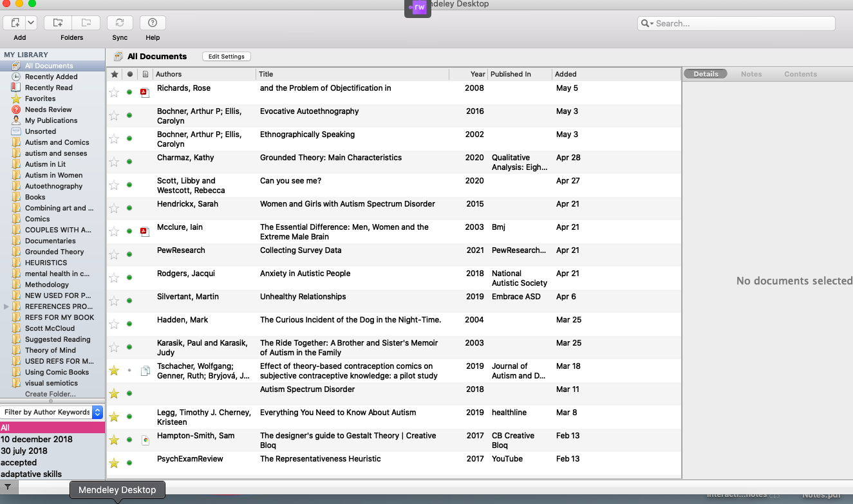853x504 pixels.
Task: Open the Scott McCloud folder icon
Action: tap(16, 328)
